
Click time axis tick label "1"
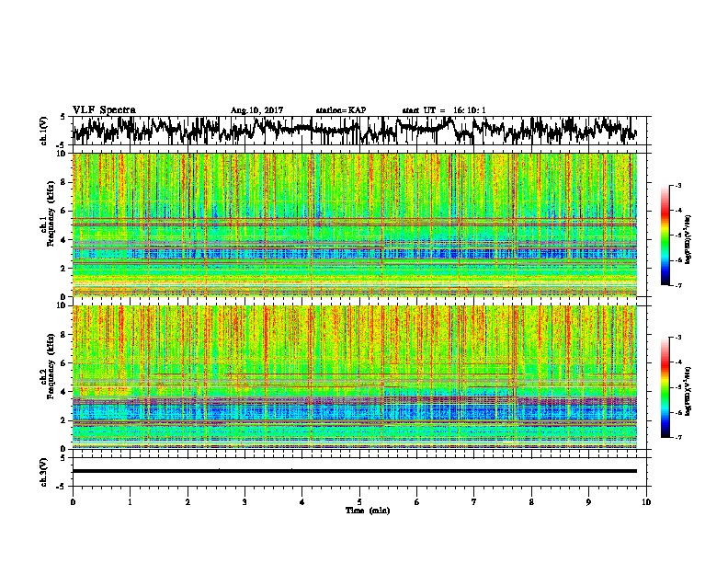(x=130, y=502)
